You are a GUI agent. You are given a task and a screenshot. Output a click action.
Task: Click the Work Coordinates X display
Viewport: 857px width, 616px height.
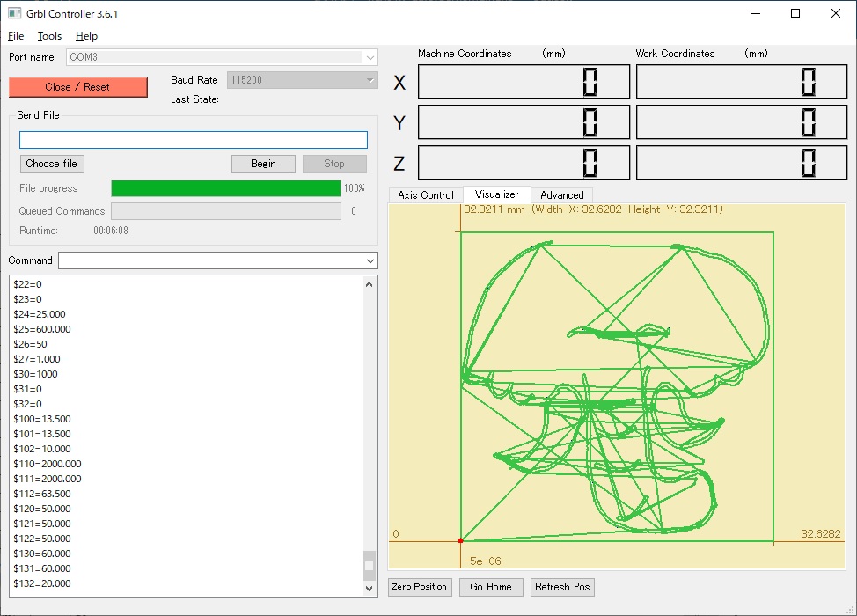742,82
